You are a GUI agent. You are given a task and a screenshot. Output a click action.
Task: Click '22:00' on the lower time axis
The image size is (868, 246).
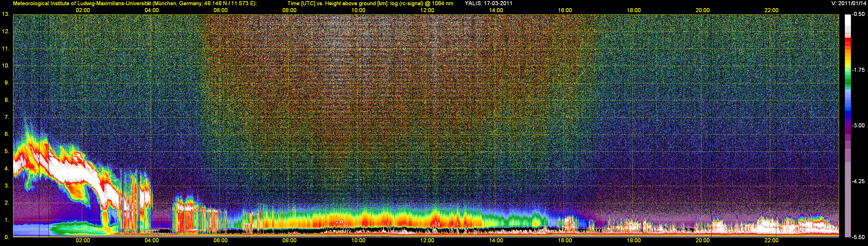pyautogui.click(x=771, y=240)
